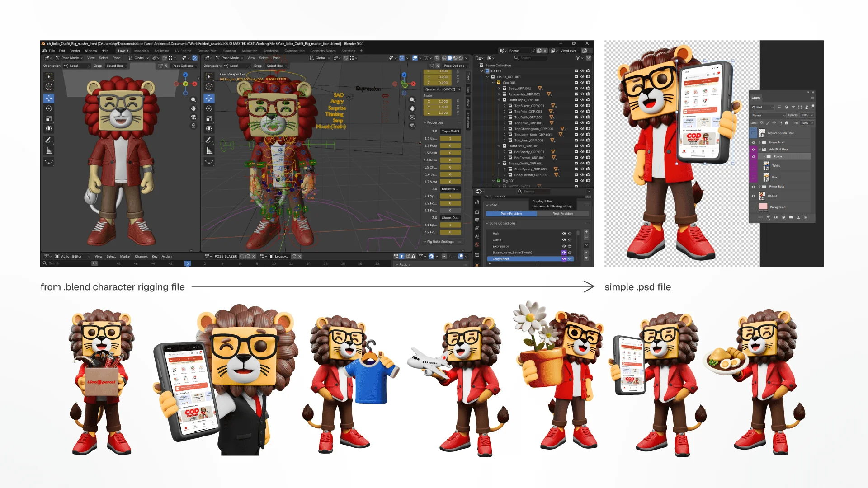Click the 1.7 Vest property slider
This screenshot has height=488, width=868.
coord(450,182)
